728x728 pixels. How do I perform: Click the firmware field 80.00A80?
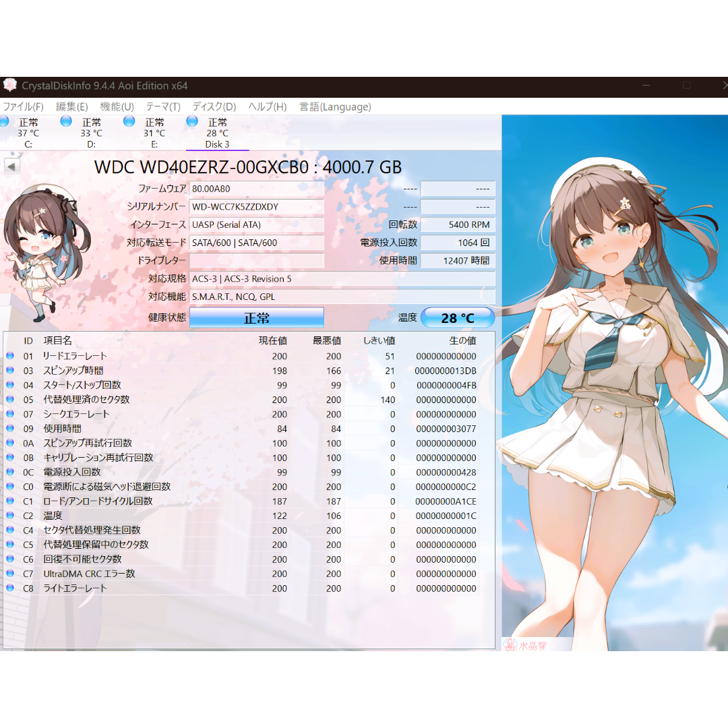(256, 189)
